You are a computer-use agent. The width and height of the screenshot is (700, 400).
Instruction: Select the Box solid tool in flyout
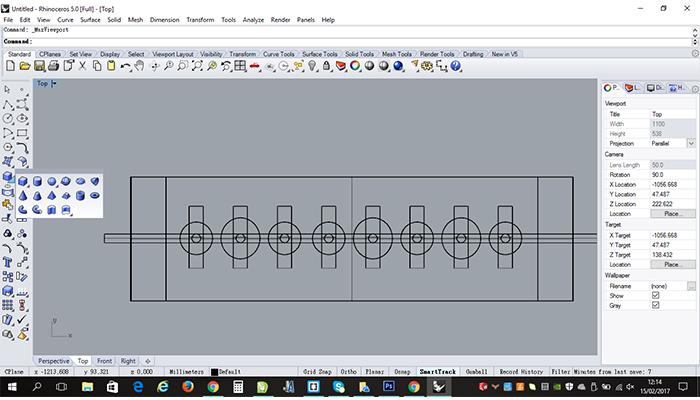23,181
